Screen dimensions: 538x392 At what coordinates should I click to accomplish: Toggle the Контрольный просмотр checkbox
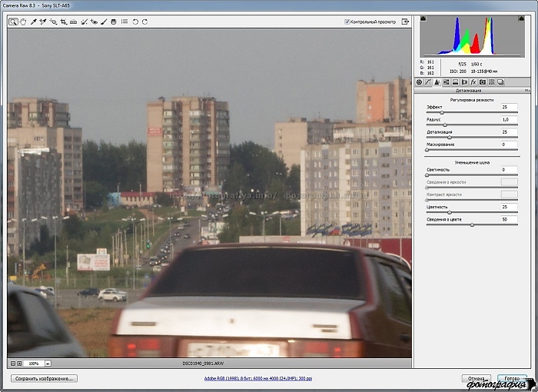pyautogui.click(x=347, y=22)
